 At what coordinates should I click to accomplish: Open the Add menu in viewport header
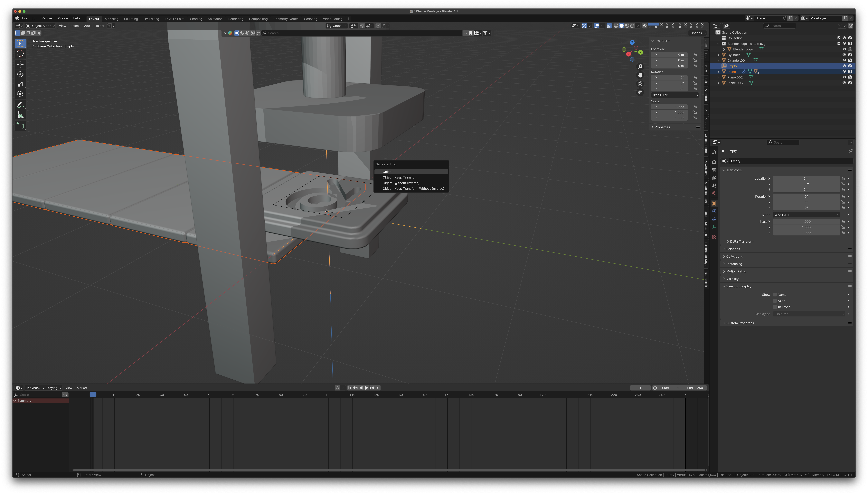[87, 26]
